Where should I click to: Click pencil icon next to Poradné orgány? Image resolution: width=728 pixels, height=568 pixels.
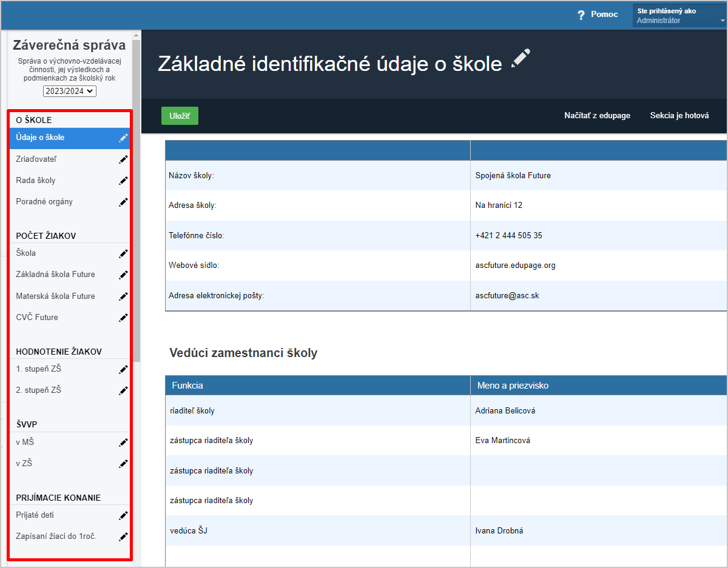(123, 202)
